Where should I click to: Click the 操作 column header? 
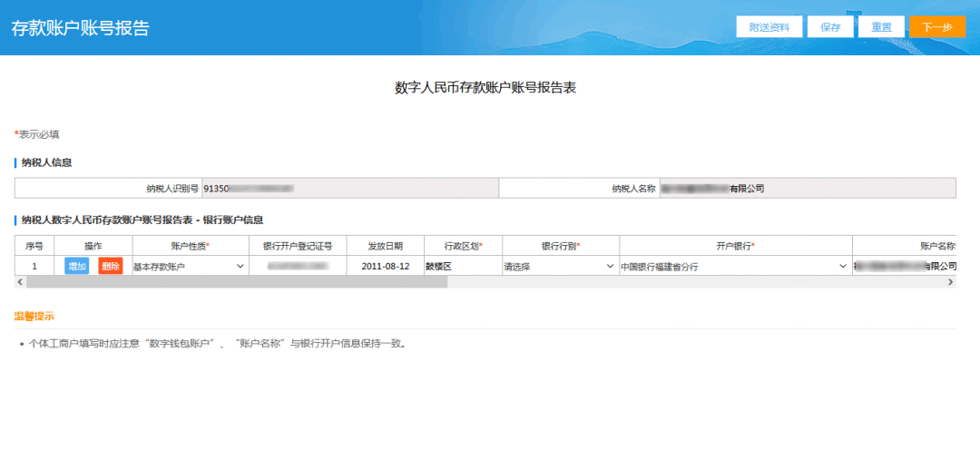point(93,246)
